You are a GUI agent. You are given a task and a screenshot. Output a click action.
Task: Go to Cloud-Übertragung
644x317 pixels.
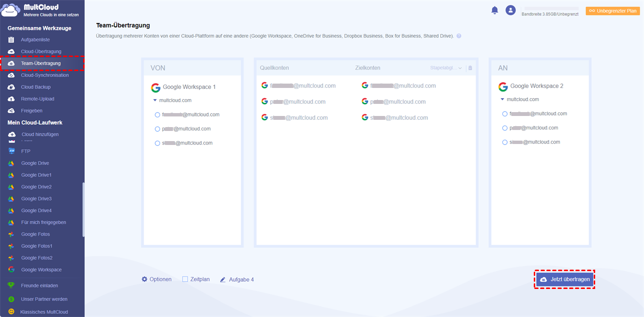pyautogui.click(x=42, y=51)
